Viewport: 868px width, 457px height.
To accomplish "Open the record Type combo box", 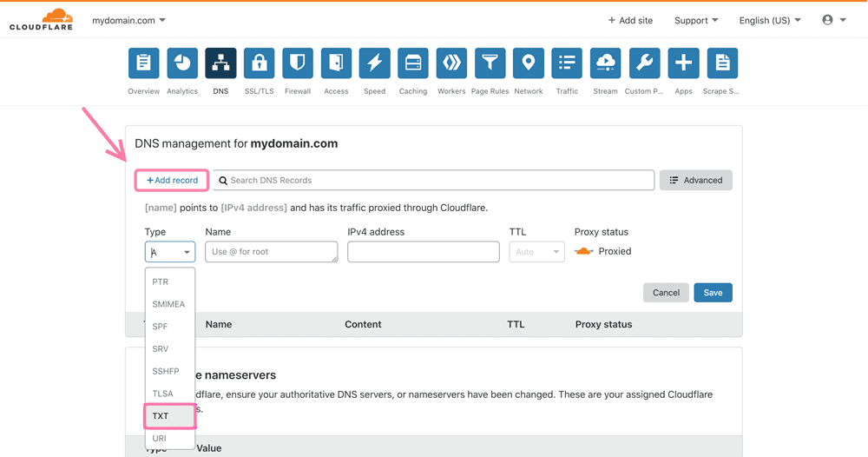I will point(170,252).
